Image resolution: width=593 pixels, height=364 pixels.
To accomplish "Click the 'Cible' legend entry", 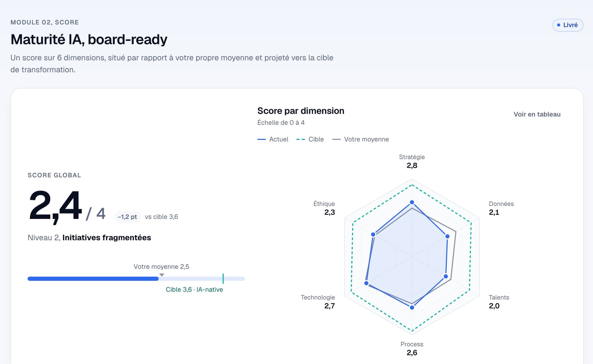I will point(310,139).
